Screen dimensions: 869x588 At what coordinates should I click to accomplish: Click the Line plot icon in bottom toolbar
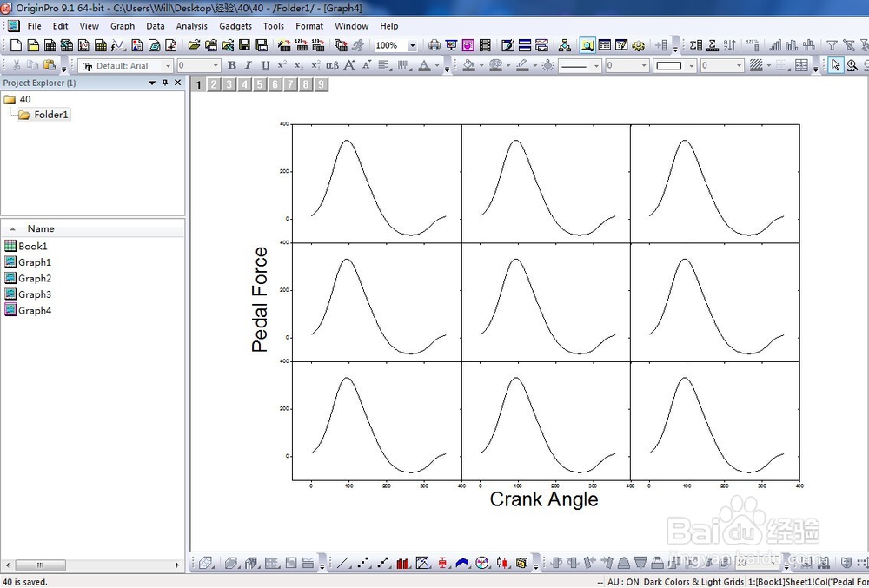pyautogui.click(x=343, y=563)
